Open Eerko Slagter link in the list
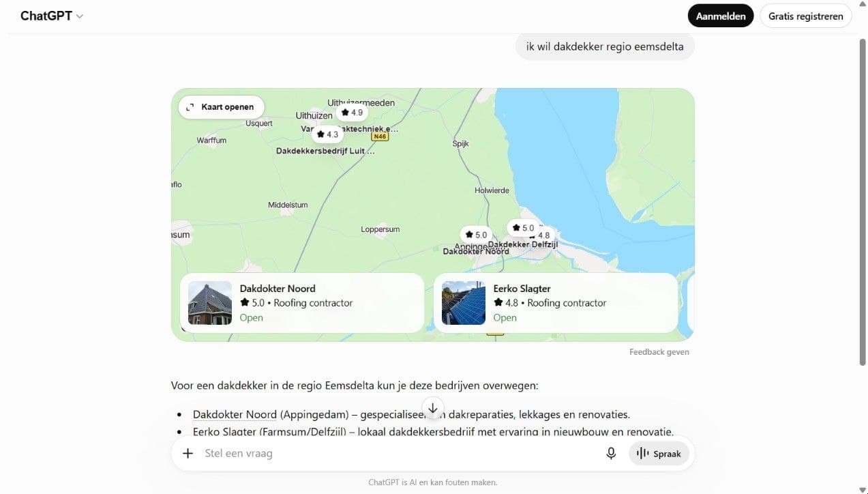 pos(225,432)
